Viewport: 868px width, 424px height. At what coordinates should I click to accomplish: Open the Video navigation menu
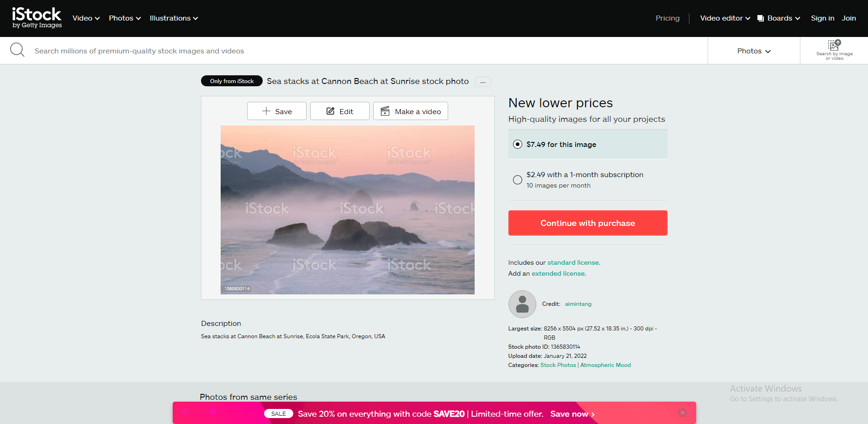[85, 18]
